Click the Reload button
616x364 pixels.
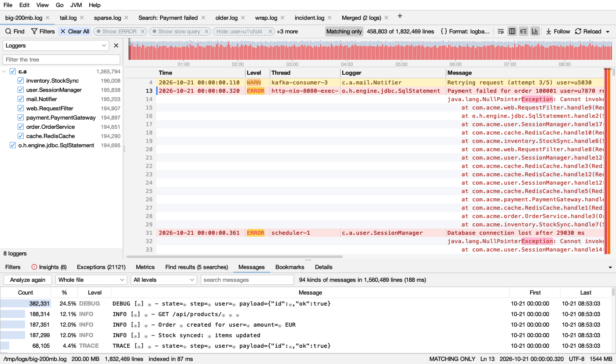[x=588, y=31]
